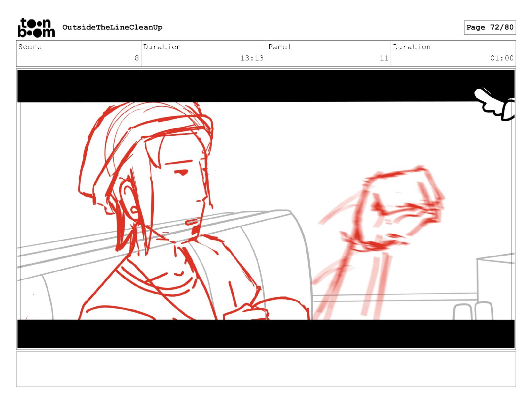Screen dimensions: 532x411
Task: Click the Toon Boom logo
Action: tap(36, 28)
